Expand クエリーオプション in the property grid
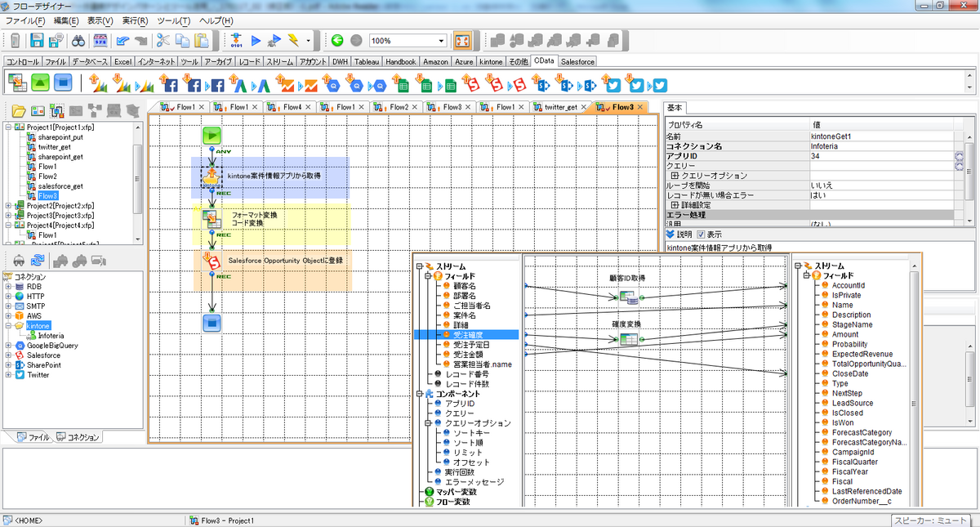 tap(675, 176)
